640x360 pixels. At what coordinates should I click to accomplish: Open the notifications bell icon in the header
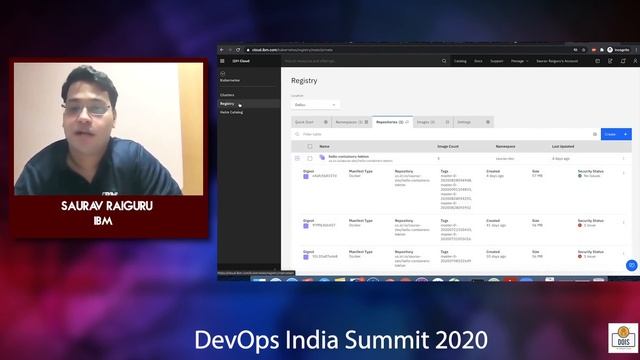[623, 61]
